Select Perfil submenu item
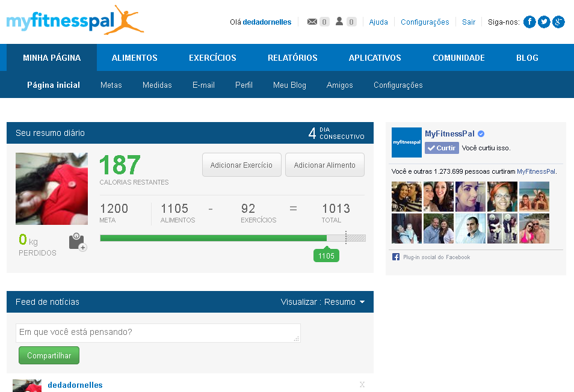Viewport: 574px width, 392px height. click(244, 85)
